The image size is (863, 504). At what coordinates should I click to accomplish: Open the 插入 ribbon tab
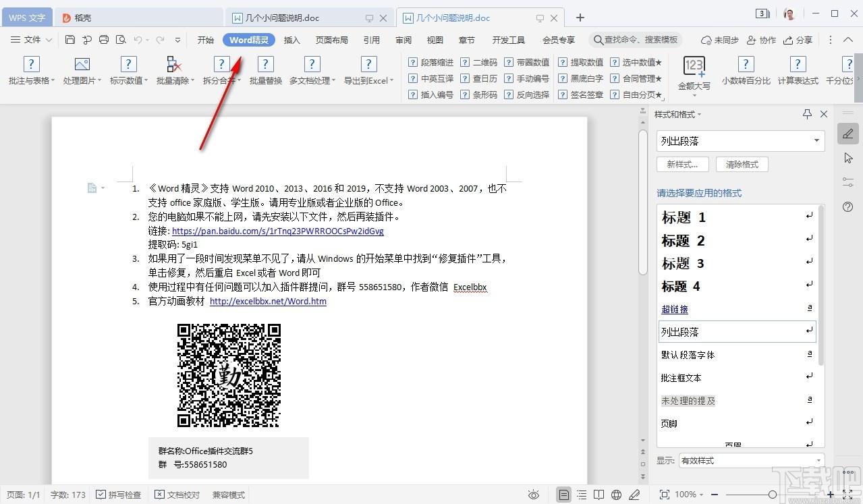coord(292,40)
